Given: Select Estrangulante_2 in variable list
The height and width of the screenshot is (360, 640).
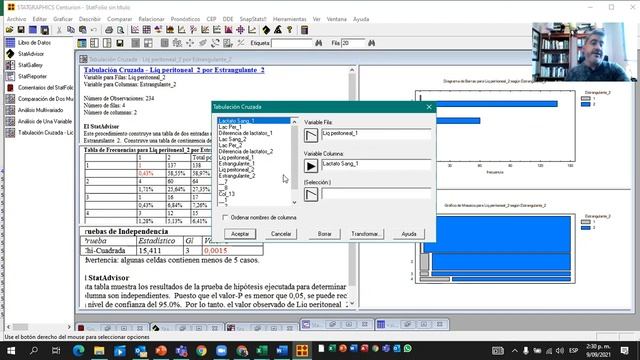Looking at the screenshot, I should (237, 176).
